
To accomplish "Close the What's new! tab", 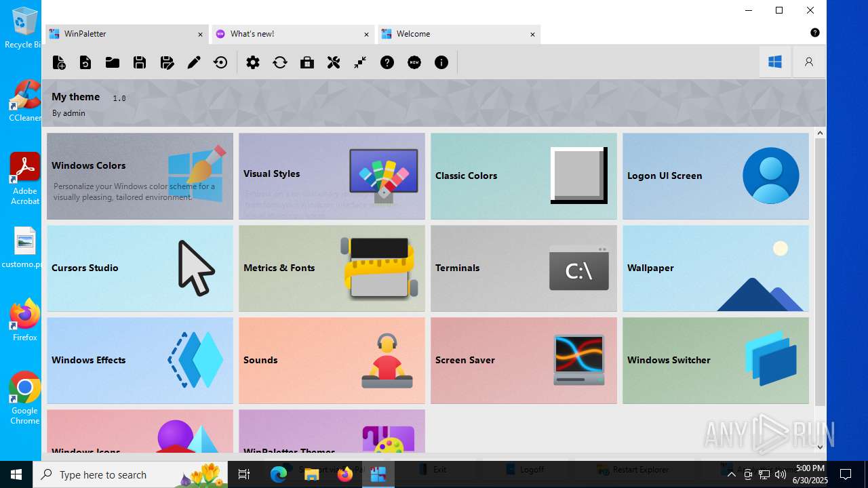I will coord(366,34).
